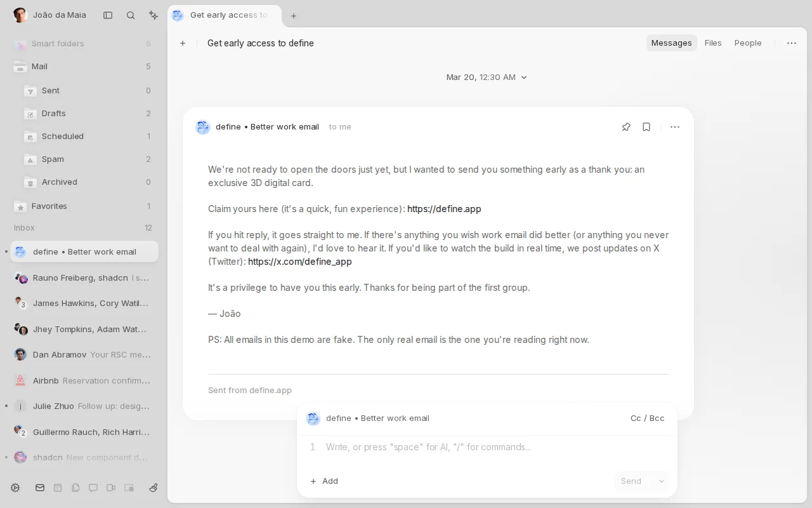812x508 pixels.
Task: Click recipient avatar in reply composer
Action: pyautogui.click(x=313, y=418)
